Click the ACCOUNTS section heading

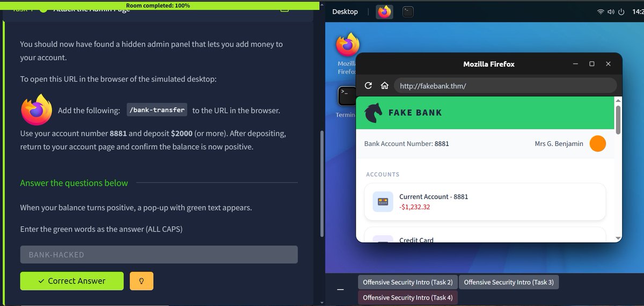[383, 174]
